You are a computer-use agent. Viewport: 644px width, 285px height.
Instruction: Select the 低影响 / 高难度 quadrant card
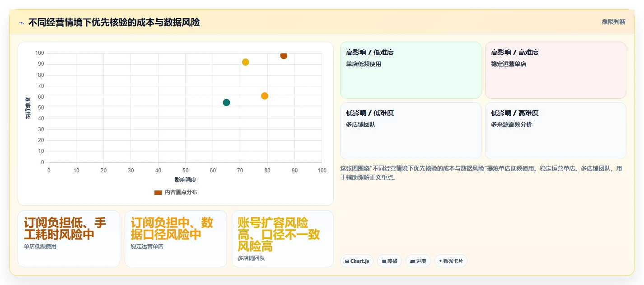(x=555, y=131)
